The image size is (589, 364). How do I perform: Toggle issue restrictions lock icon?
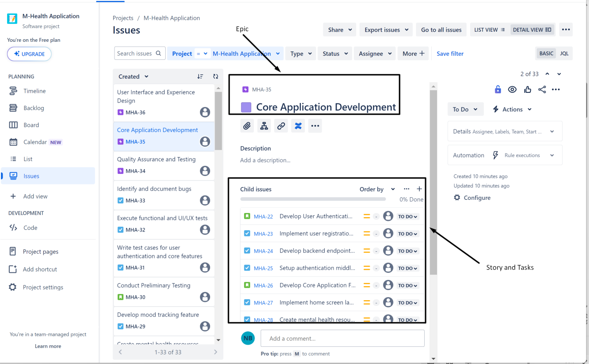coord(498,89)
